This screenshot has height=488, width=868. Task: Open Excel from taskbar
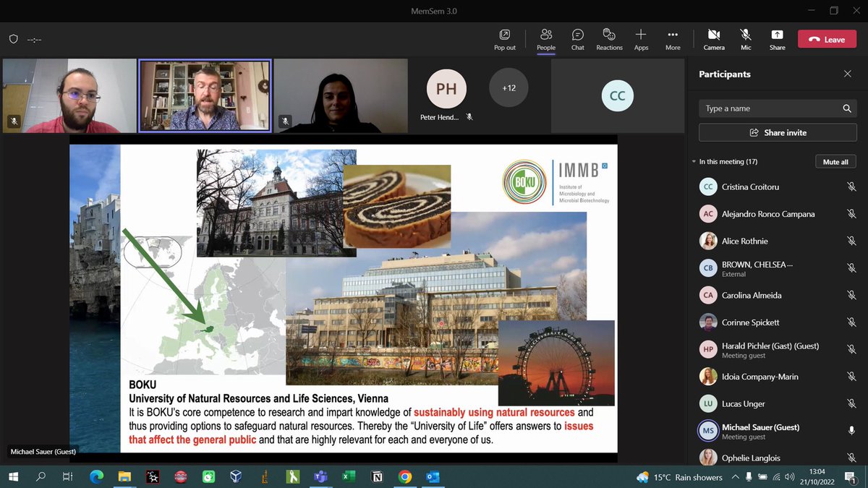pos(349,476)
